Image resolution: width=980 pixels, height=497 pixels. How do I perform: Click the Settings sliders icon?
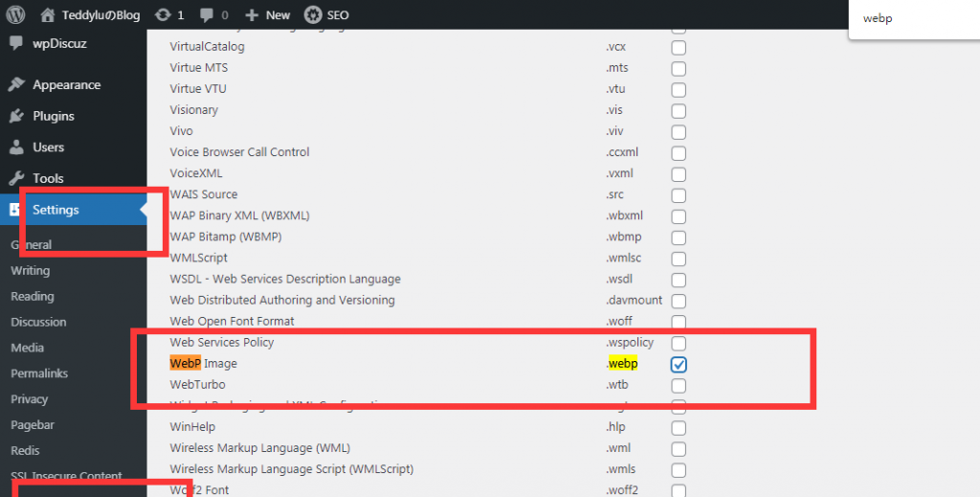point(13,210)
